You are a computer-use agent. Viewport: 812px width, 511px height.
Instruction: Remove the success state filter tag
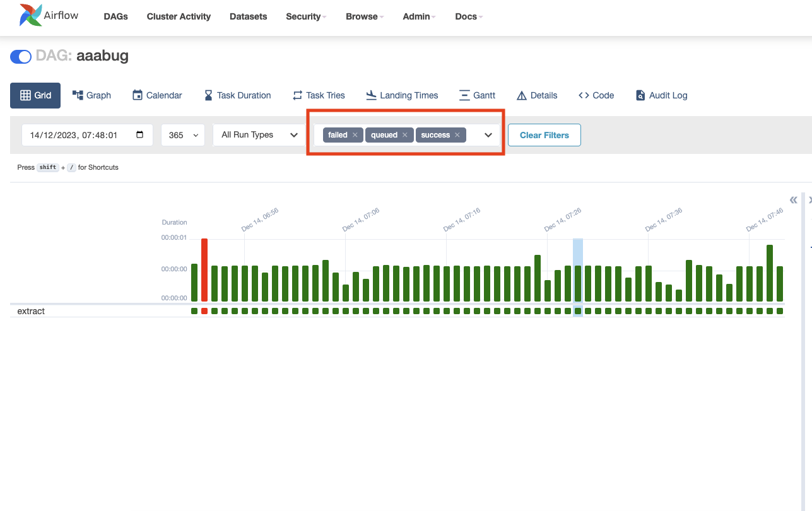457,135
